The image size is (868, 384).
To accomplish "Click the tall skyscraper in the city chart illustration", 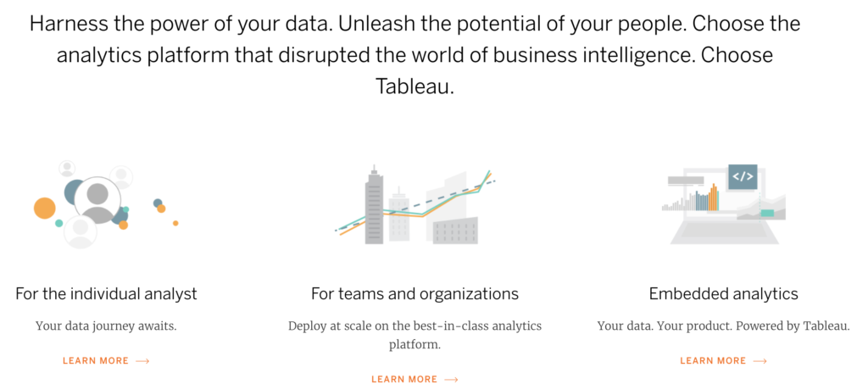I will pyautogui.click(x=374, y=204).
